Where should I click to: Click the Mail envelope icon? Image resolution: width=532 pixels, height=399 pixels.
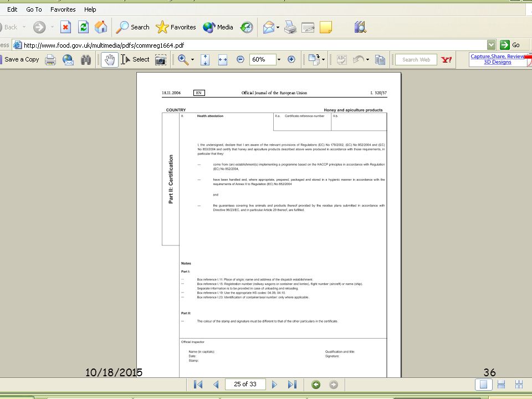pyautogui.click(x=268, y=27)
